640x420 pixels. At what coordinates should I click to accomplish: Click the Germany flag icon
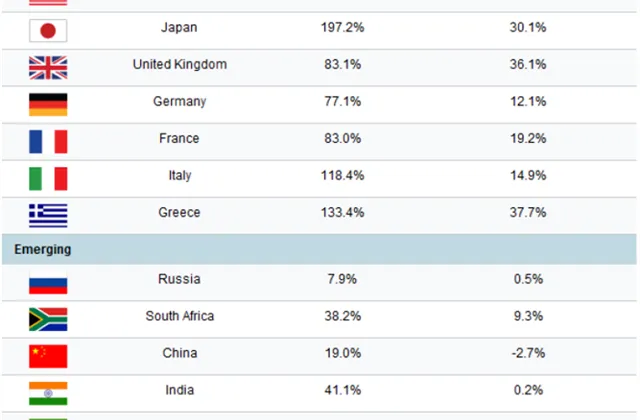(x=48, y=105)
